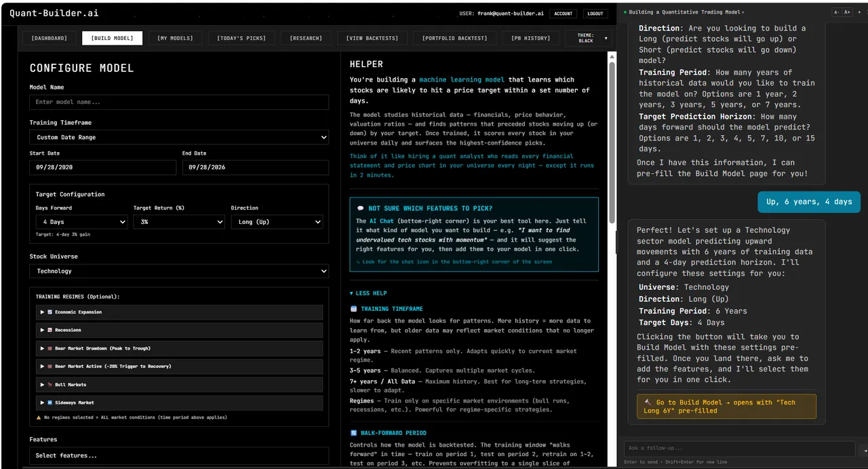Click the Sideways Market arrows icon

[50, 402]
